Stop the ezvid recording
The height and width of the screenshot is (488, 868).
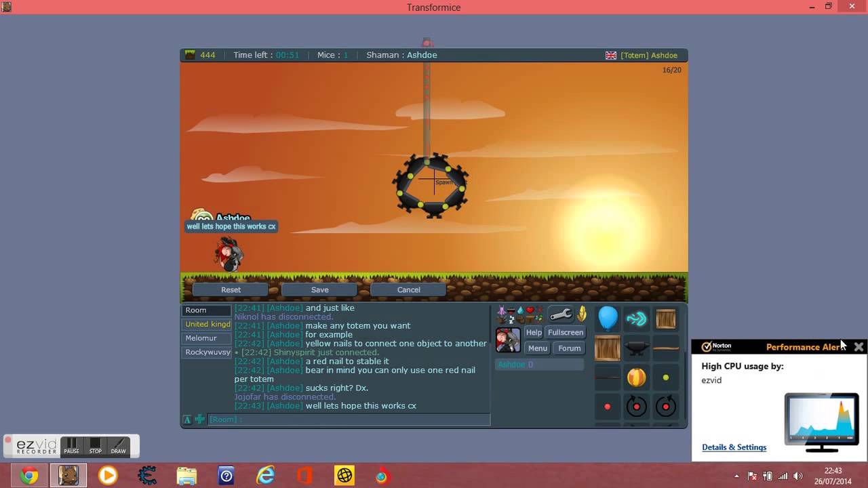95,445
